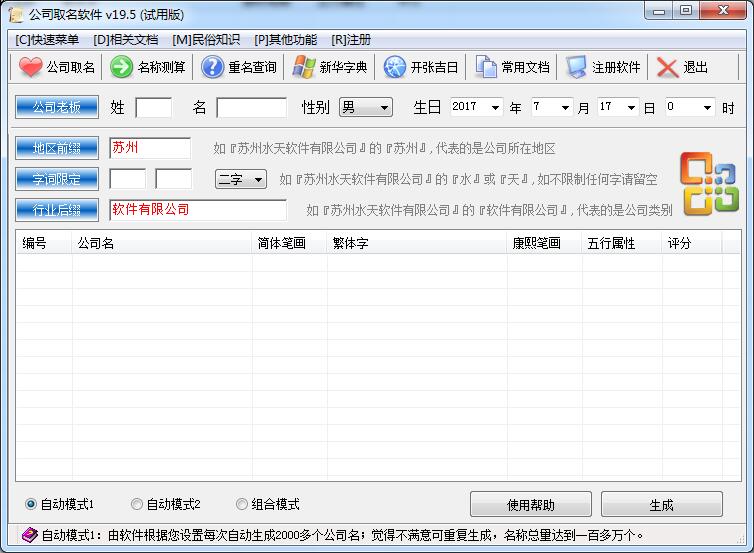
Task: Click the first 字词限定 input box
Action: pos(127,179)
